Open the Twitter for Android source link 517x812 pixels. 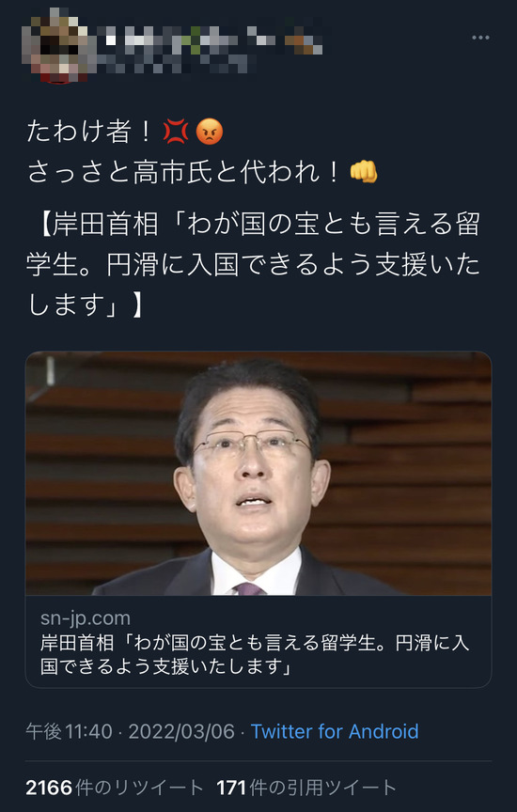(335, 731)
